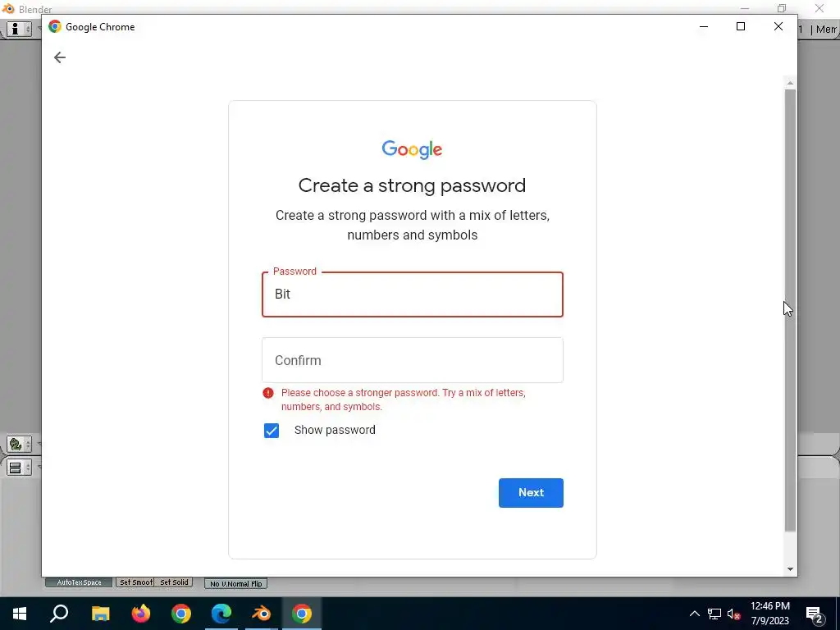
Task: Click the scrollbar down arrow
Action: coord(790,569)
